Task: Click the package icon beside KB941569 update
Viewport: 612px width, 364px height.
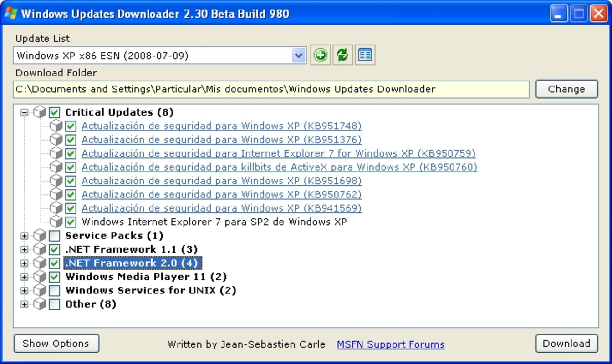Action: 56,208
